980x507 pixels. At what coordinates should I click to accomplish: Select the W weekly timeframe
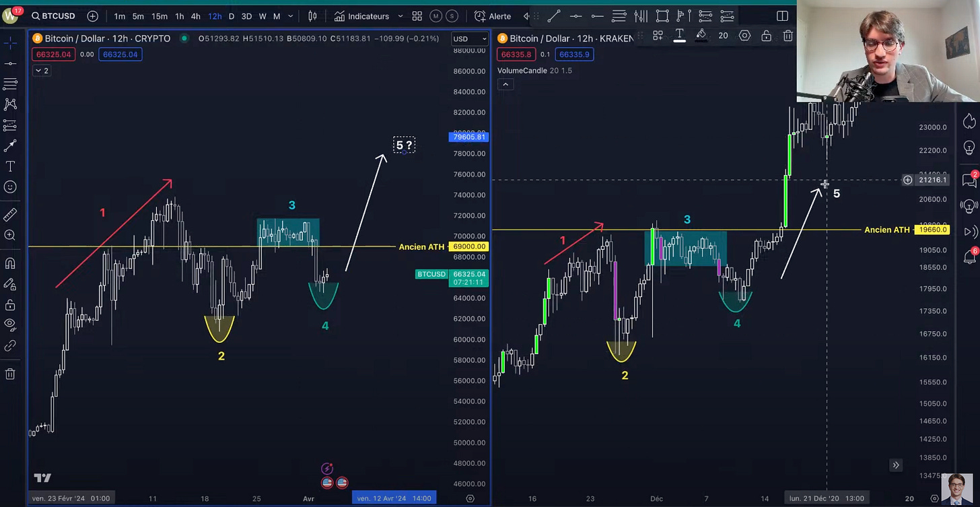coord(262,16)
